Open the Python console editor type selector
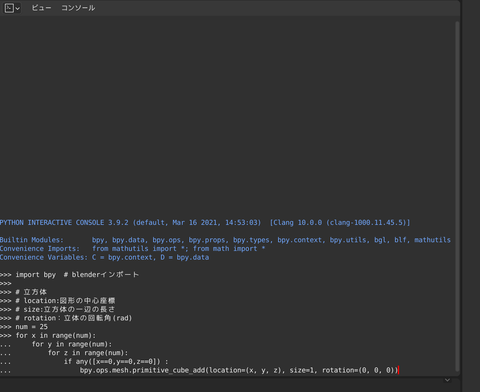 (x=12, y=8)
